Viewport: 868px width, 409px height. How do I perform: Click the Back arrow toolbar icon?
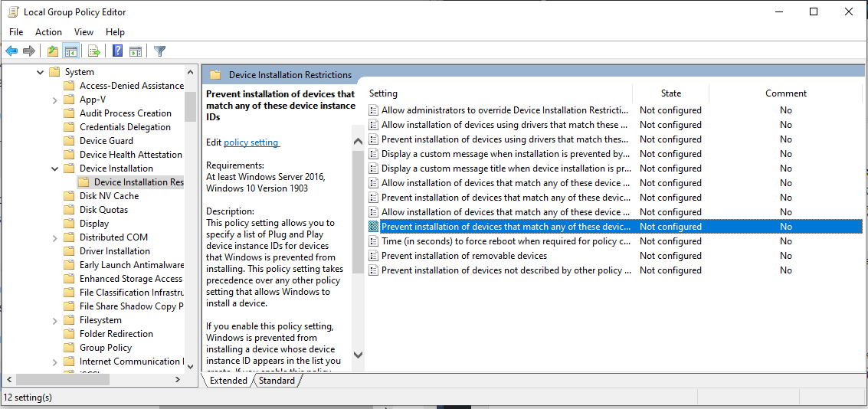click(11, 51)
